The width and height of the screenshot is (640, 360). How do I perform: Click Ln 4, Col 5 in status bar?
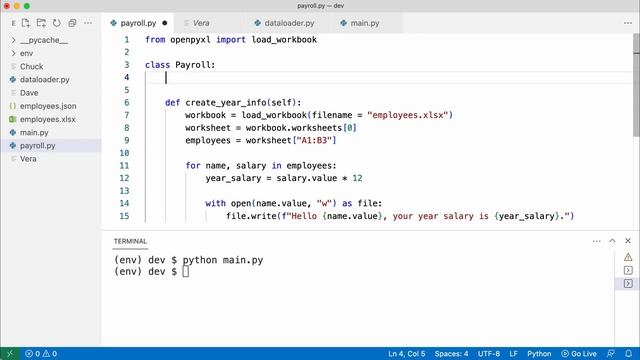[x=407, y=353]
